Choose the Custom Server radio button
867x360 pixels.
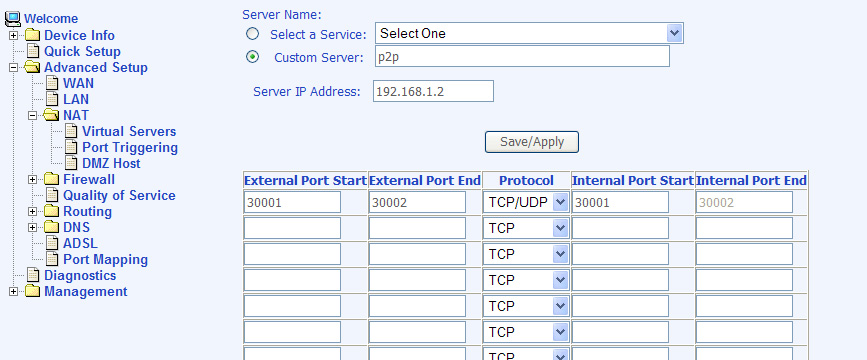point(252,57)
